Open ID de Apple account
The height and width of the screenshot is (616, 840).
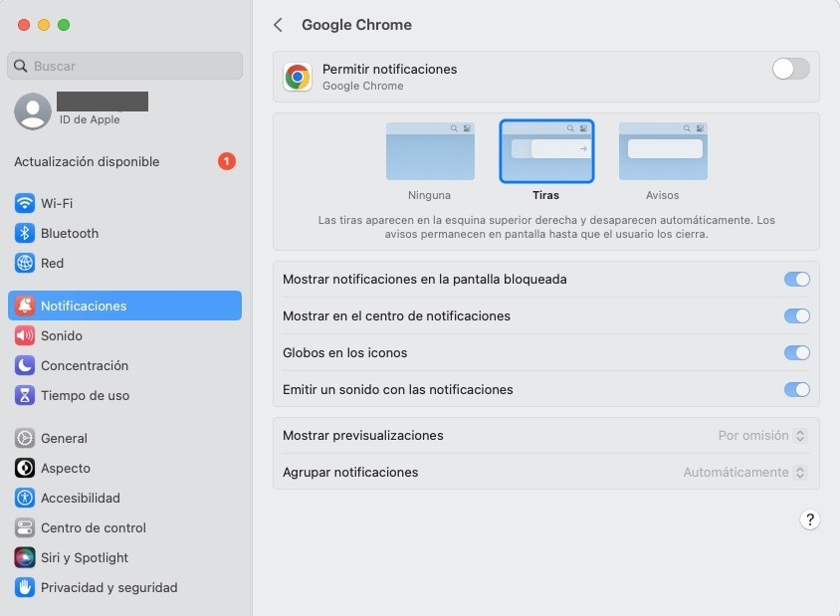124,111
